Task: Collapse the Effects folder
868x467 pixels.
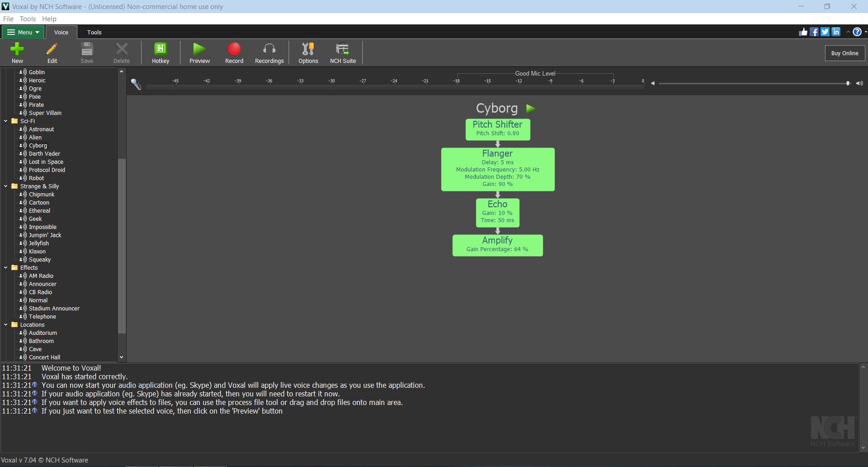Action: coord(6,268)
